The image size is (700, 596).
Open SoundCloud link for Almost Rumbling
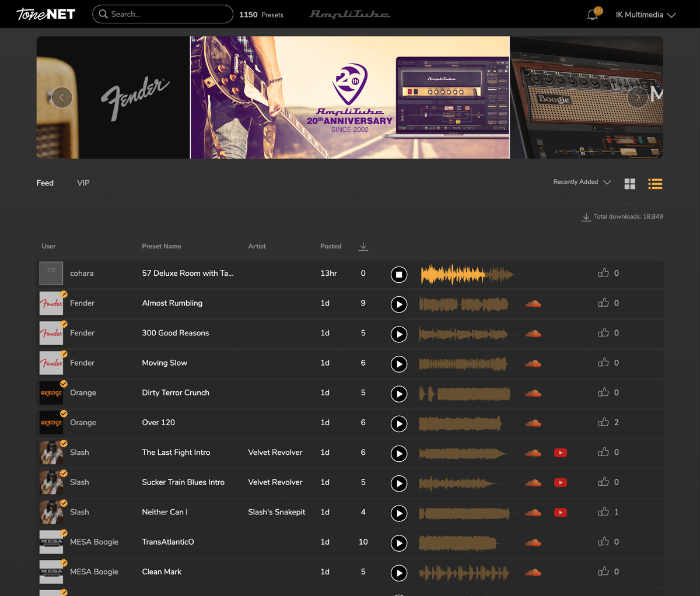(533, 304)
